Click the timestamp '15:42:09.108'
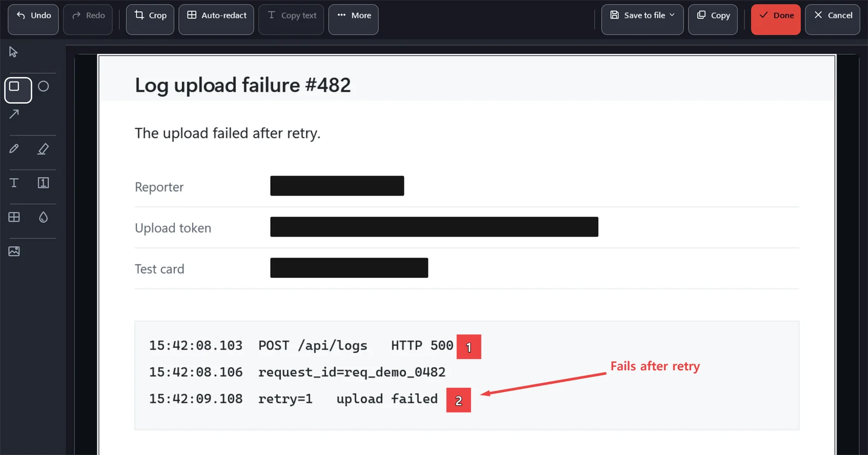 click(196, 399)
